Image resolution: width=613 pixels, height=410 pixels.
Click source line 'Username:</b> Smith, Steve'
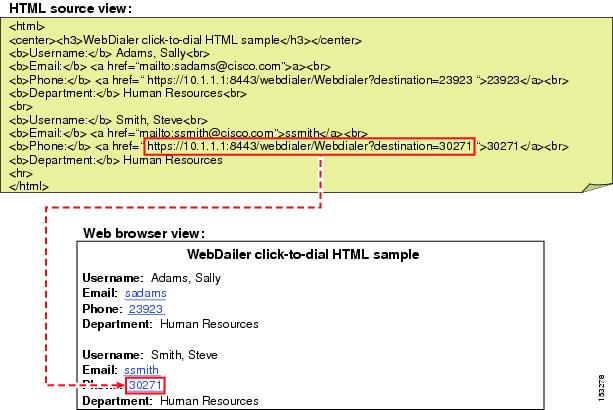click(108, 120)
